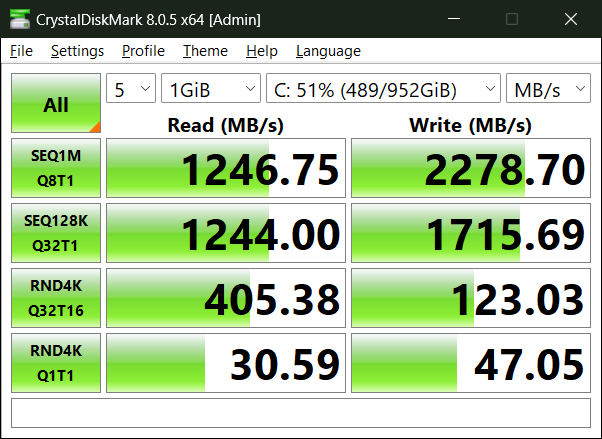Open the Theme menu
The height and width of the screenshot is (439, 602).
coord(205,51)
